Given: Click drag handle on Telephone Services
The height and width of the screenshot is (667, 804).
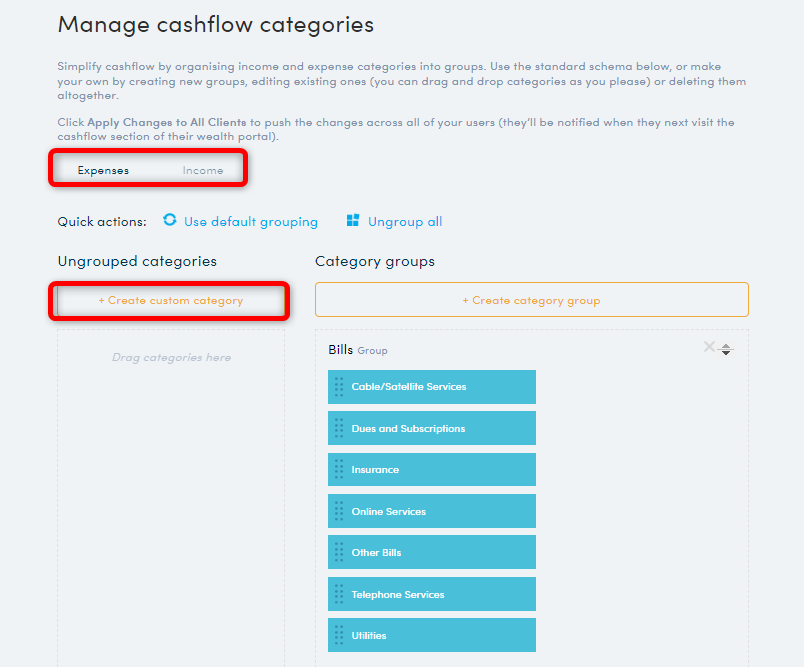Looking at the screenshot, I should click(339, 594).
